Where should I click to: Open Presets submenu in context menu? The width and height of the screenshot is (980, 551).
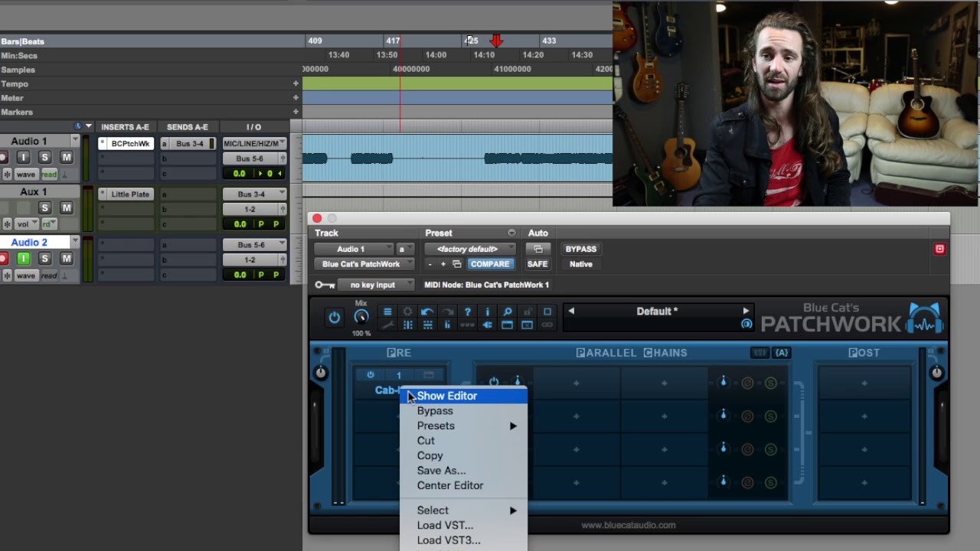point(464,425)
